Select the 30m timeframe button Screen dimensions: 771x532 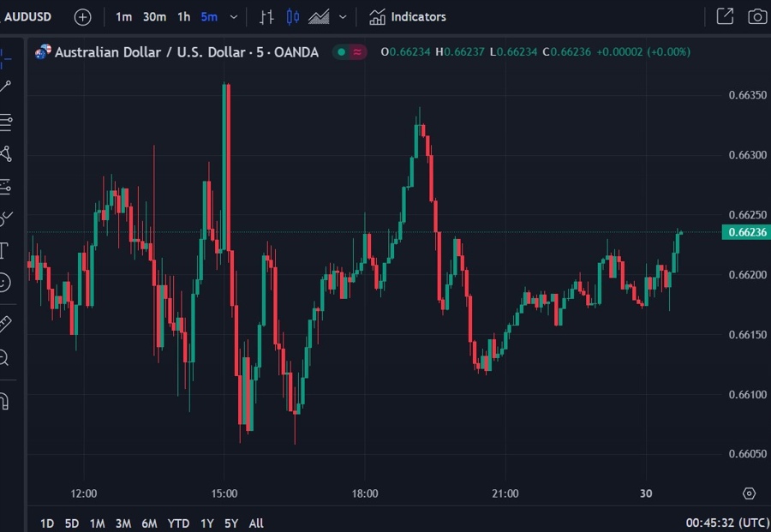(154, 16)
